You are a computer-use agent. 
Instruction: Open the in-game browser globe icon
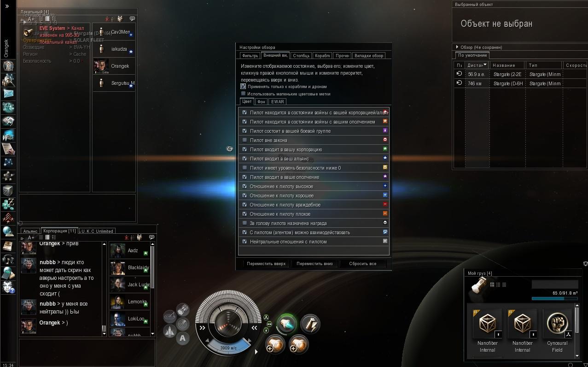pos(8,231)
